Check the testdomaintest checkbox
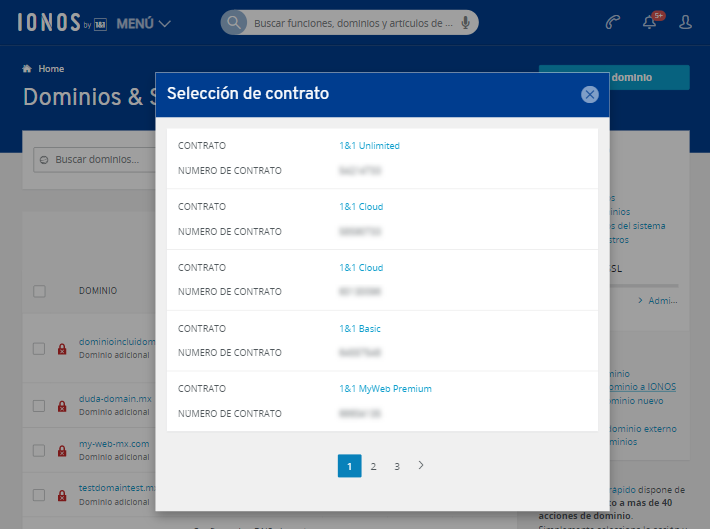The image size is (710, 529). tap(39, 495)
